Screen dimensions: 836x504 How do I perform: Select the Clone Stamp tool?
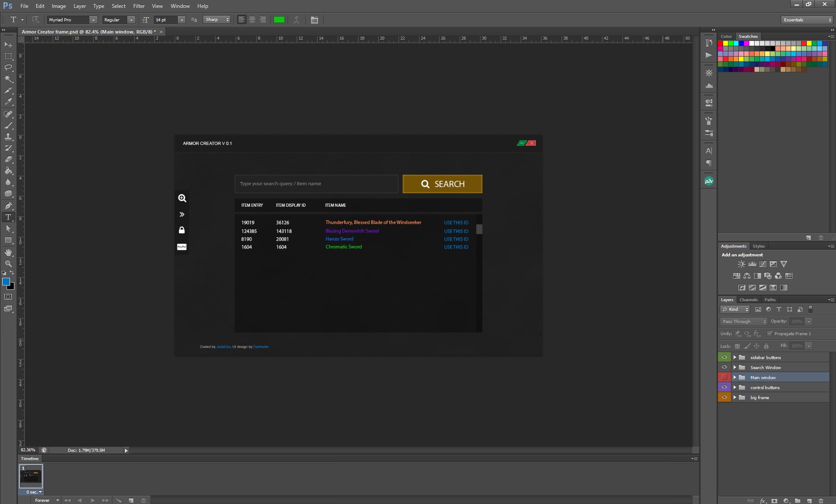(x=8, y=137)
